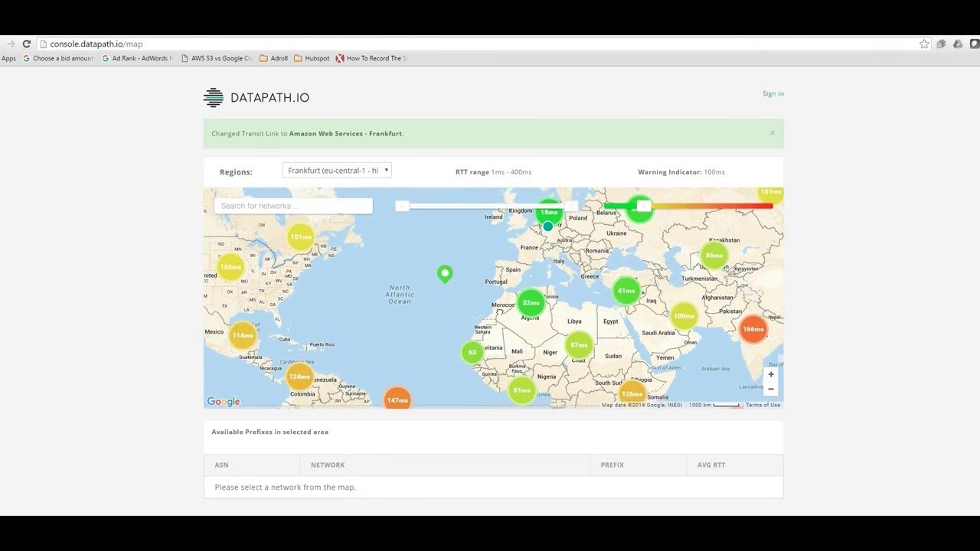Viewport: 980px width, 551px height.
Task: Click the 147ms orange cluster marker
Action: pos(397,399)
